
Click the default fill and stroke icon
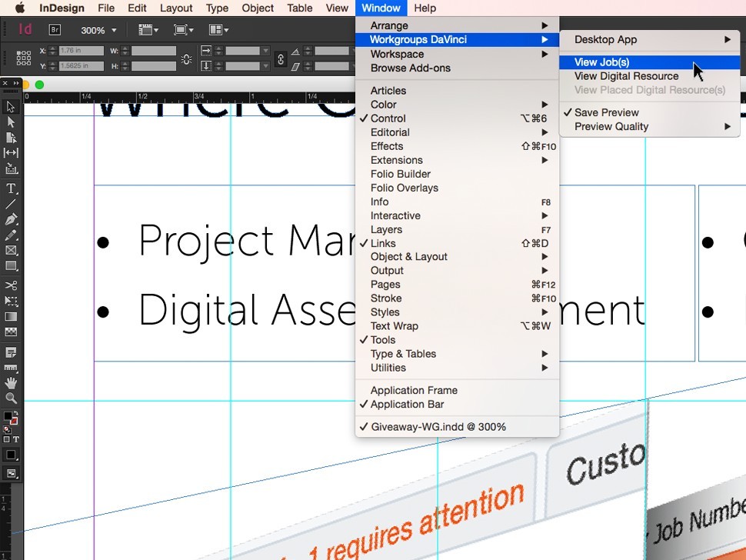[6, 429]
